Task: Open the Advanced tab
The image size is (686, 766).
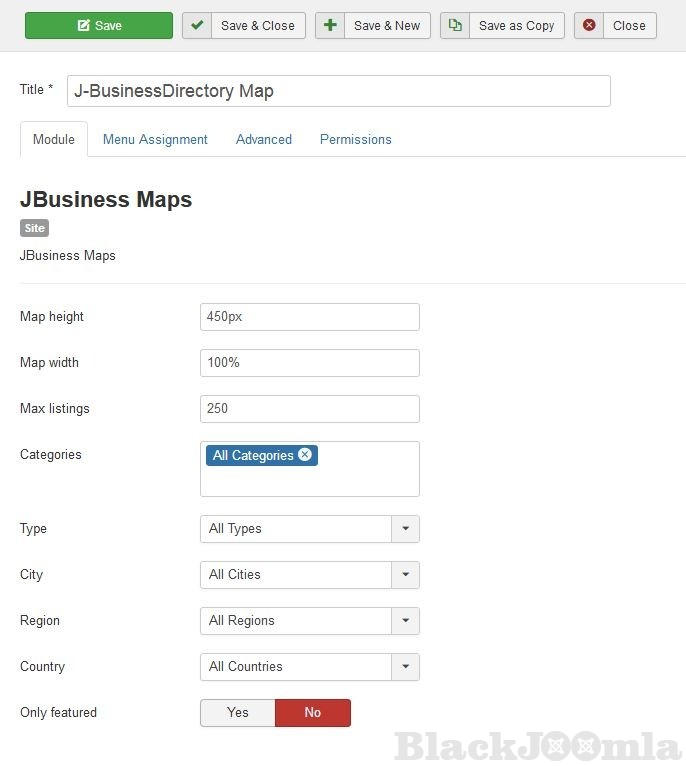Action: click(x=264, y=139)
